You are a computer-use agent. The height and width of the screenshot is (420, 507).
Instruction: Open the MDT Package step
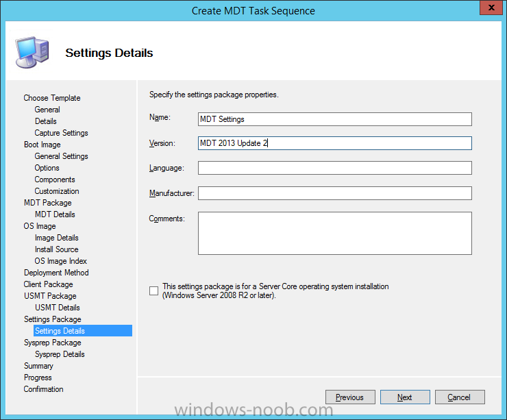click(48, 203)
